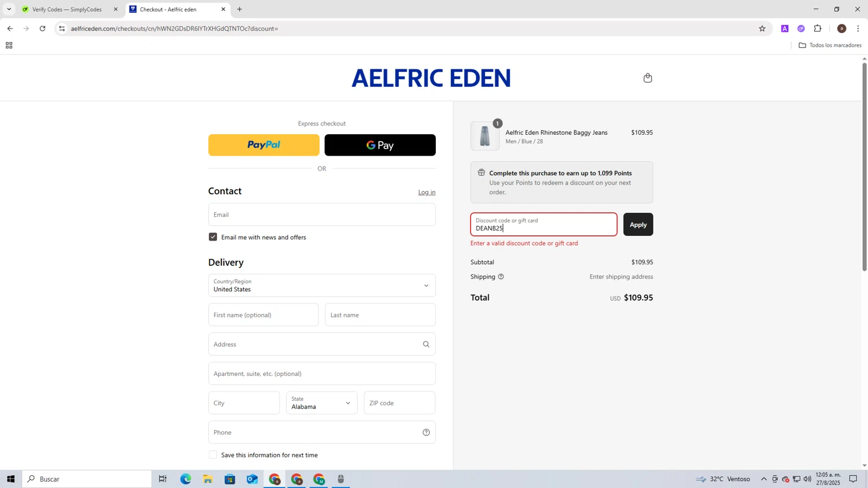Click the address search magnifier icon
The image size is (868, 488).
[426, 345]
